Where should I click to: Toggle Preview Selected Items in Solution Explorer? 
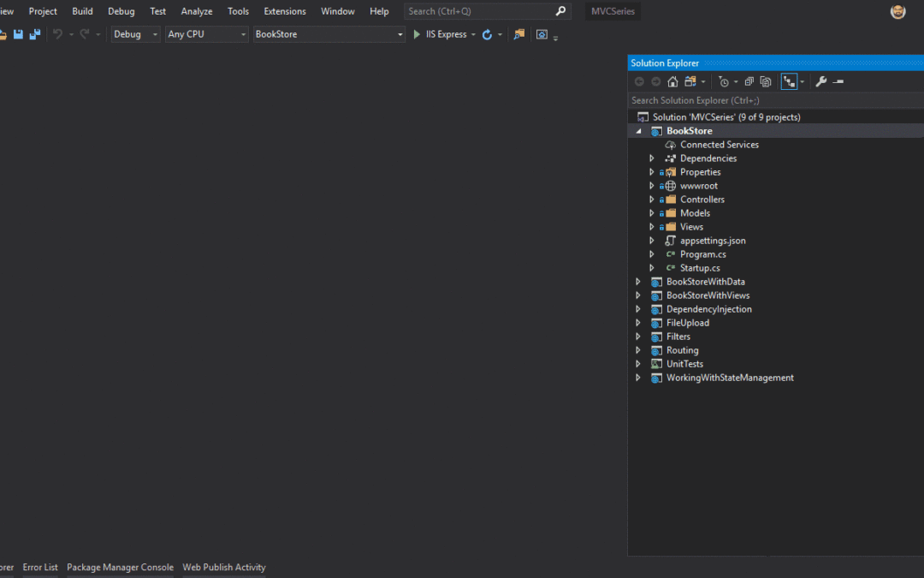(838, 81)
